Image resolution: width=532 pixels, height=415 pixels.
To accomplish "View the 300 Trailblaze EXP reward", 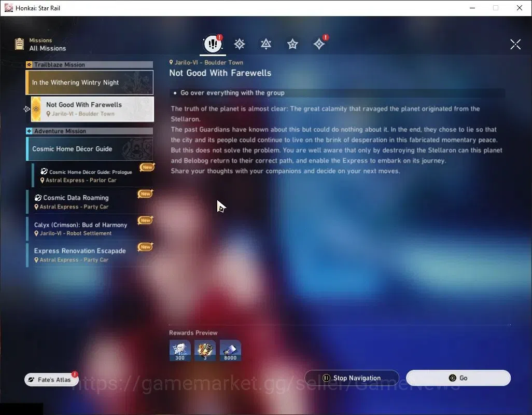I will click(180, 351).
